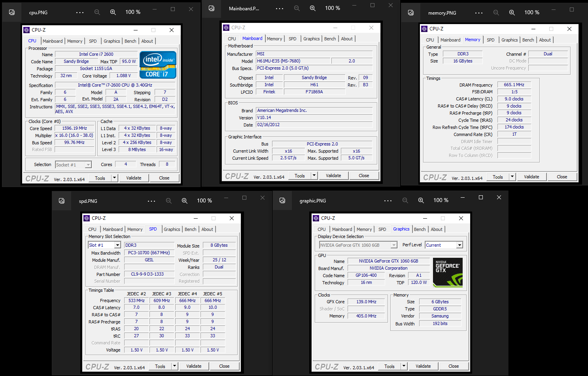Zoom in on the cpu.PNG viewer

point(113,12)
